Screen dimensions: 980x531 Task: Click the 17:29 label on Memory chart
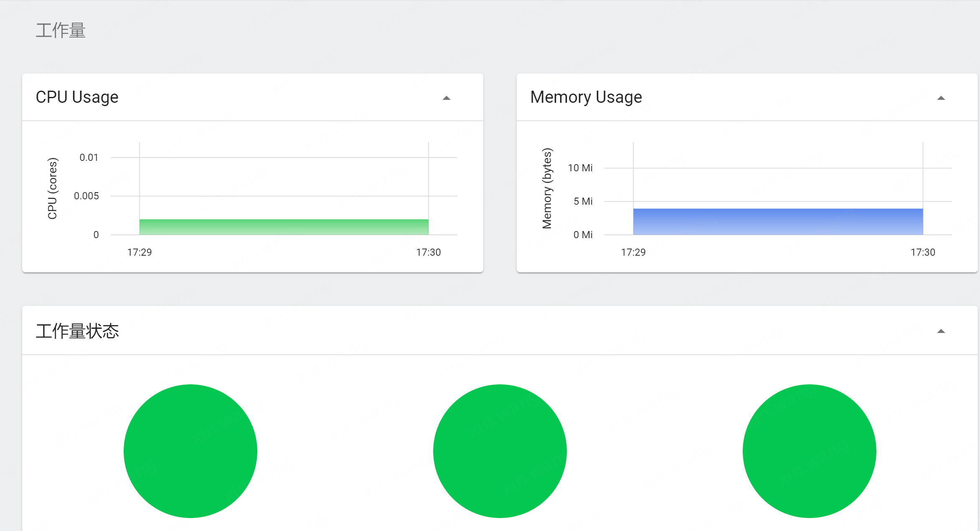pos(633,252)
